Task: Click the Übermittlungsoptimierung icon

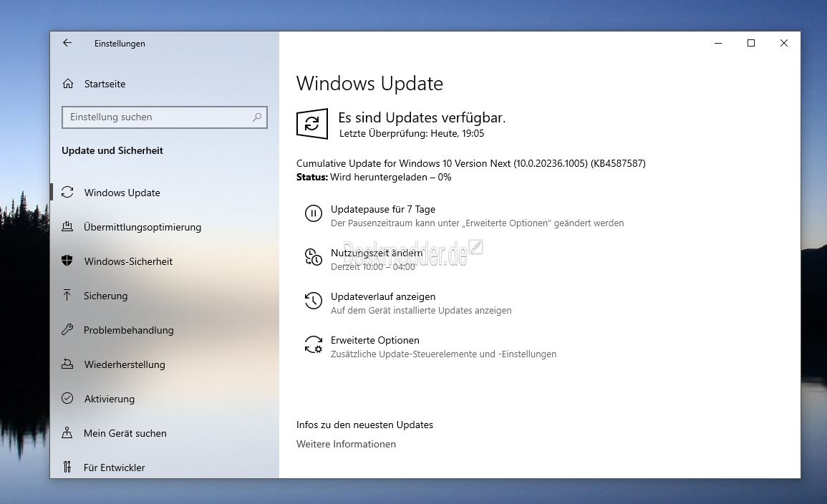Action: click(67, 227)
